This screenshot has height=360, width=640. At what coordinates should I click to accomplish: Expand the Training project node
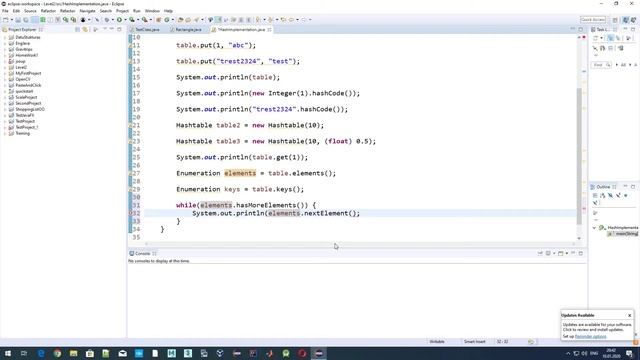pos(5,133)
